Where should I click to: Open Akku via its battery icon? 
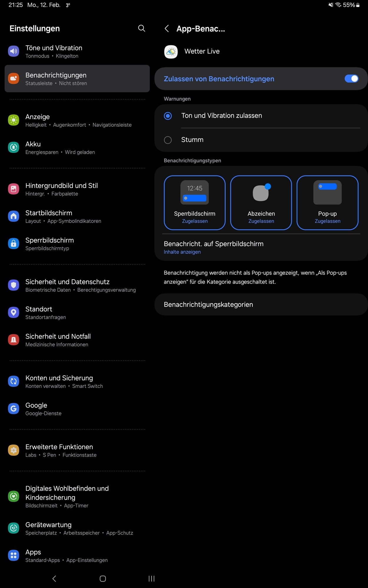pyautogui.click(x=14, y=148)
